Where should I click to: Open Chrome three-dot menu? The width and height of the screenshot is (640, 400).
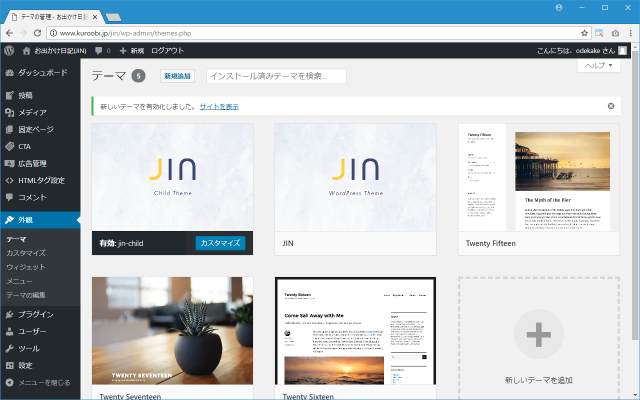(x=631, y=33)
